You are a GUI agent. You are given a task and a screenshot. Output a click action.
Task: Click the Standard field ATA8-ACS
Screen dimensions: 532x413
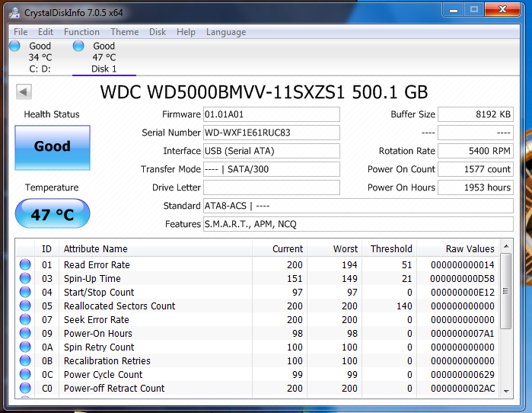(358, 206)
